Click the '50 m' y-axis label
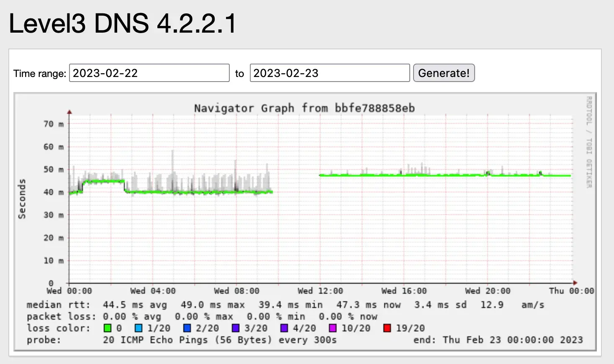The width and height of the screenshot is (614, 364). (54, 169)
